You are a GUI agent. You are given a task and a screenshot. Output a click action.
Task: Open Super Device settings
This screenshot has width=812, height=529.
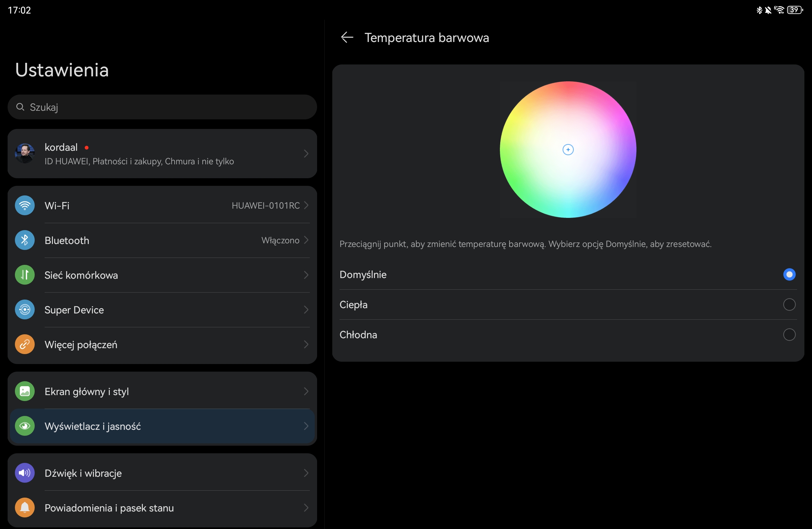pyautogui.click(x=162, y=309)
